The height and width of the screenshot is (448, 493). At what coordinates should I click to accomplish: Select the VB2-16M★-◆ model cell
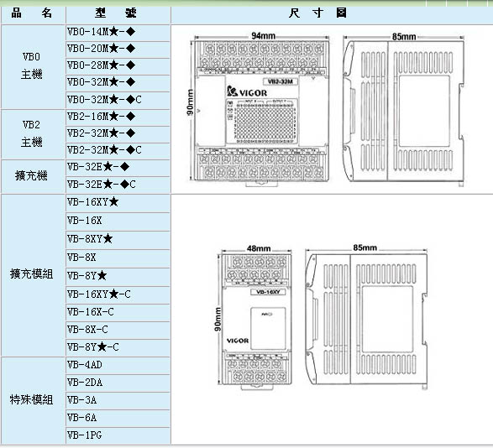point(118,117)
